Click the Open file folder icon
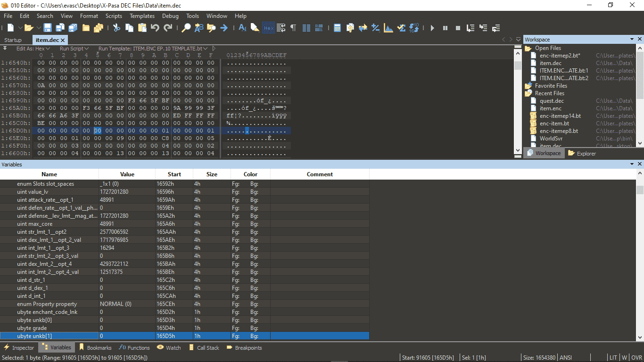This screenshot has height=362, width=644. coord(29,28)
